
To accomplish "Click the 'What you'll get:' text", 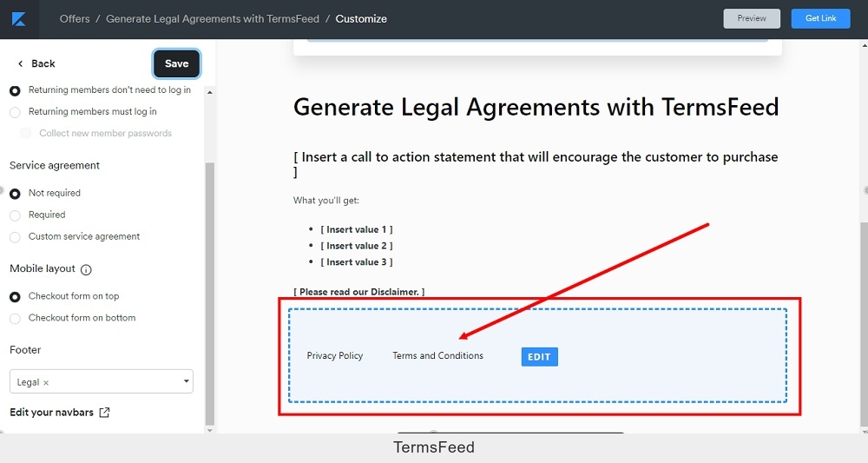I will (326, 201).
